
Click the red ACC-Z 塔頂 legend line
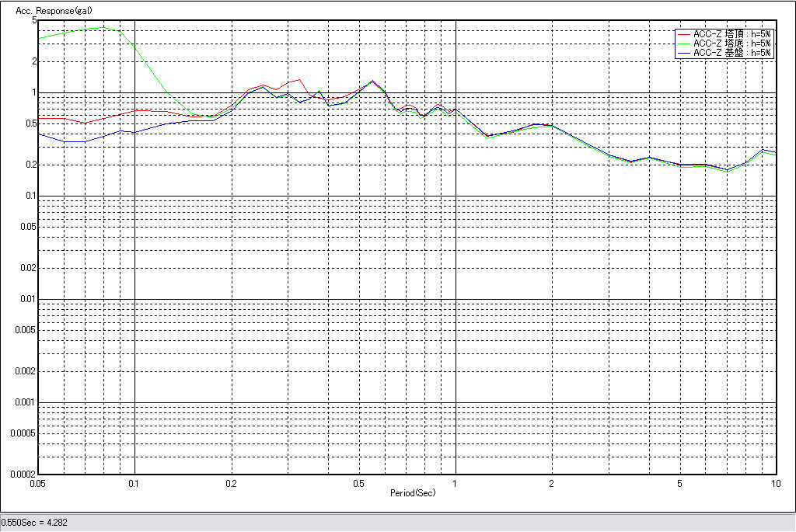click(684, 34)
